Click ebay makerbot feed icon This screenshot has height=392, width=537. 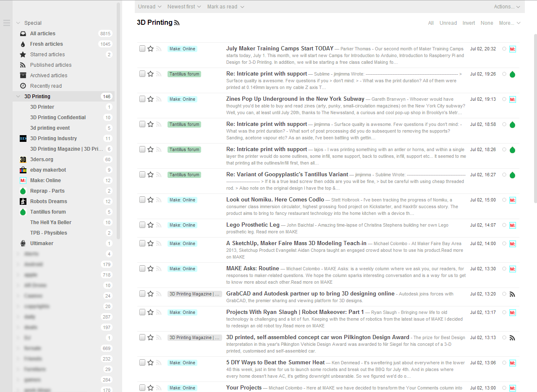point(23,170)
